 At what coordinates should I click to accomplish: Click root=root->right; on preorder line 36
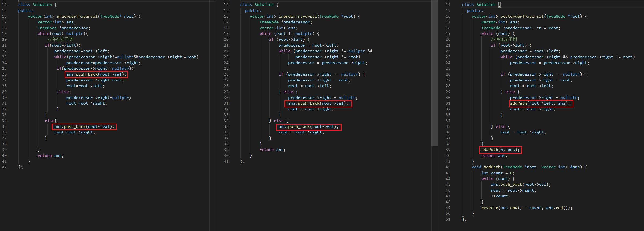pyautogui.click(x=75, y=132)
